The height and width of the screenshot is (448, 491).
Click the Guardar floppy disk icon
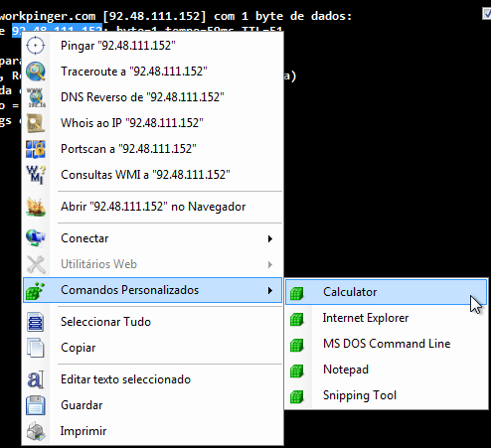(36, 405)
